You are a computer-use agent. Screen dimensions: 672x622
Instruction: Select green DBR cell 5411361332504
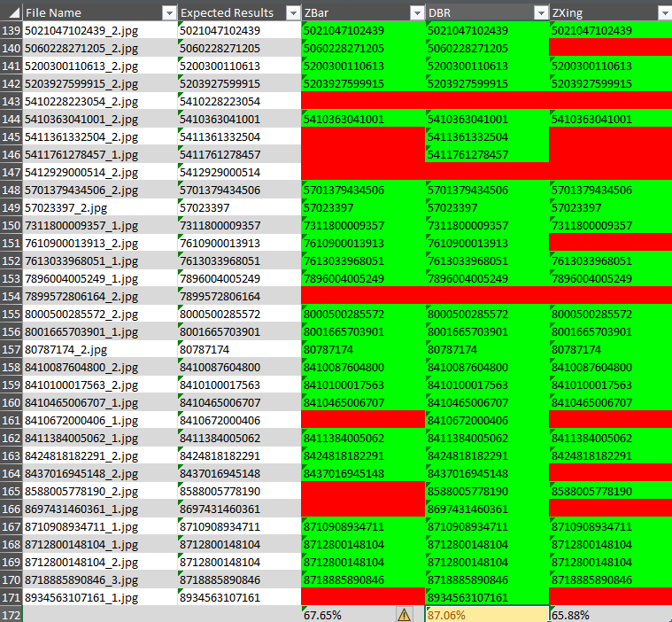[486, 136]
